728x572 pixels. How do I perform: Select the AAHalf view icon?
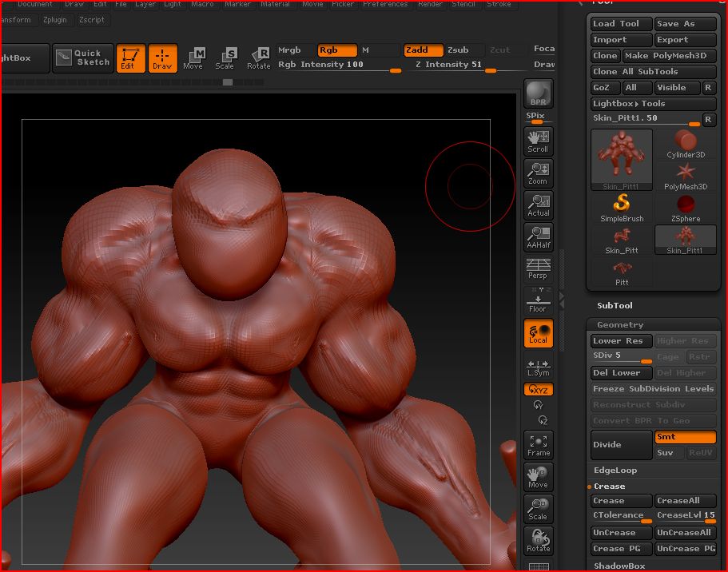pos(538,236)
